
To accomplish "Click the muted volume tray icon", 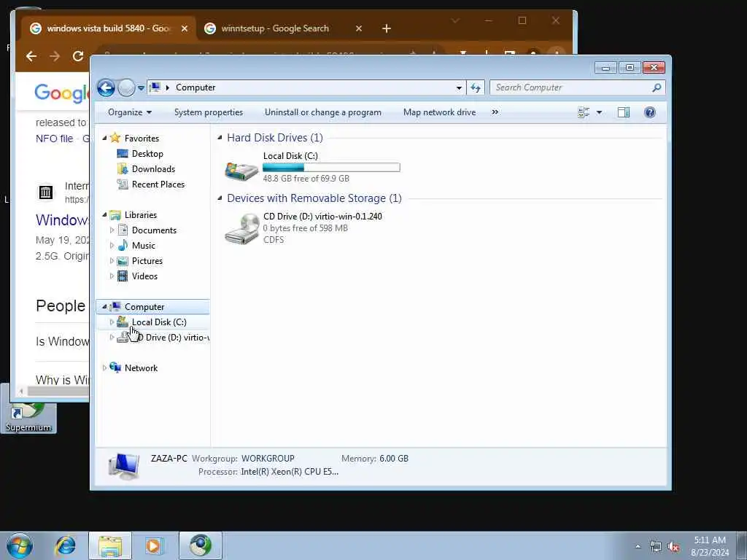I will click(x=673, y=547).
